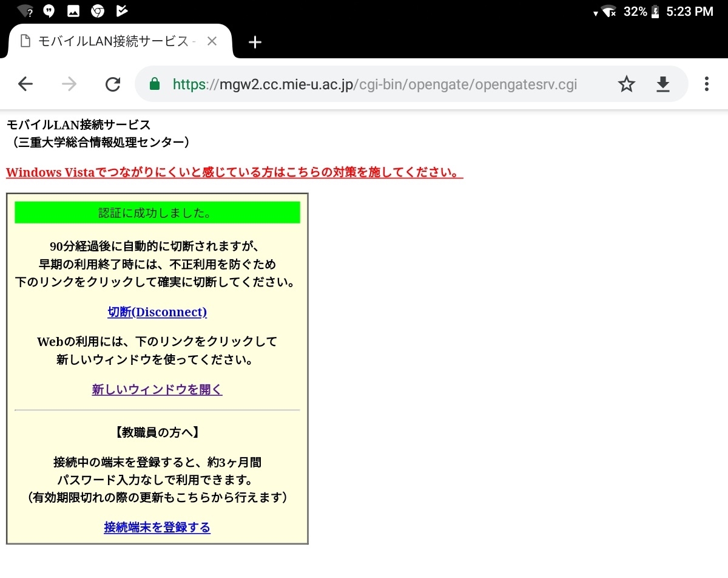This screenshot has height=578, width=728.
Task: Click the 90分経過後に自動的に切断 text line
Action: coord(155,246)
